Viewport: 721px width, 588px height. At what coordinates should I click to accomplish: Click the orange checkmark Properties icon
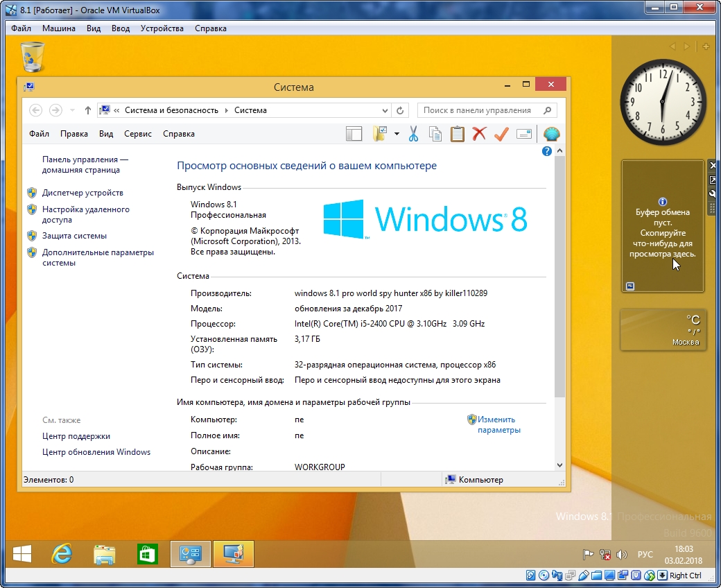(x=501, y=134)
